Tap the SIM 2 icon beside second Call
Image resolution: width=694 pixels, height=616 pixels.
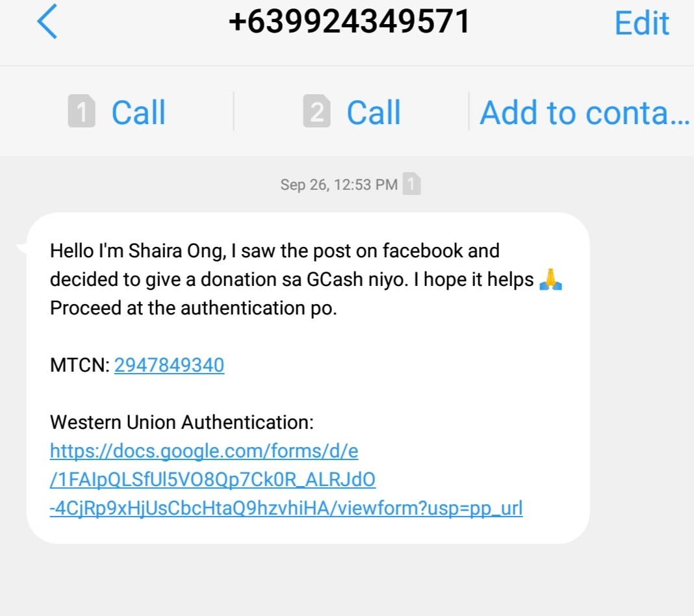pyautogui.click(x=316, y=112)
